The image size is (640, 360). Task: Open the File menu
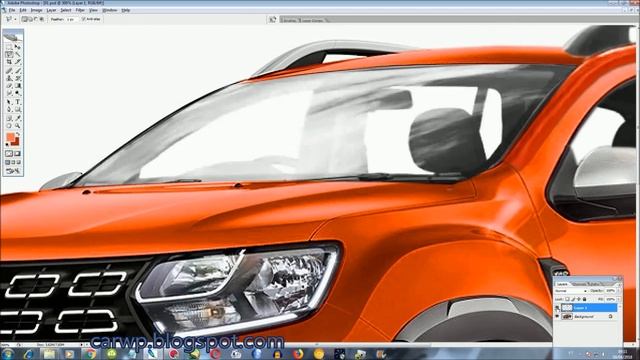pos(12,10)
